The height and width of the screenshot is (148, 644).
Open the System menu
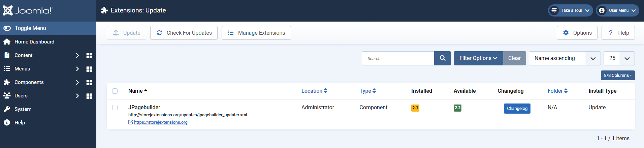coord(48,109)
